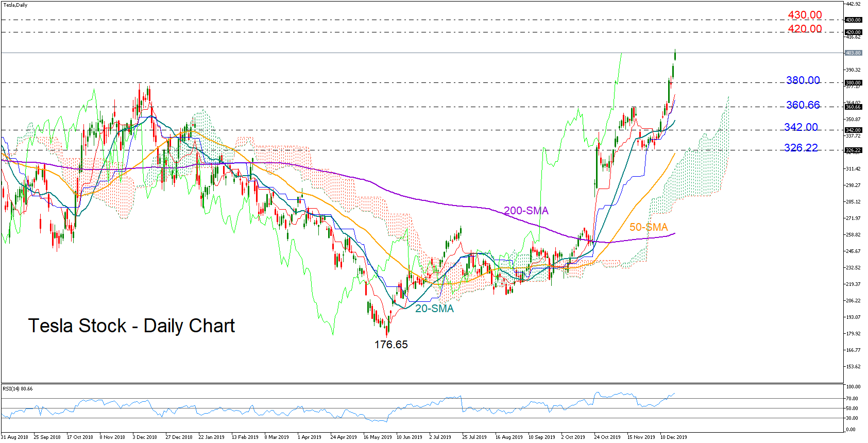This screenshot has width=868, height=443.
Task: Click the "206.22" price axis value
Action: pos(853,301)
